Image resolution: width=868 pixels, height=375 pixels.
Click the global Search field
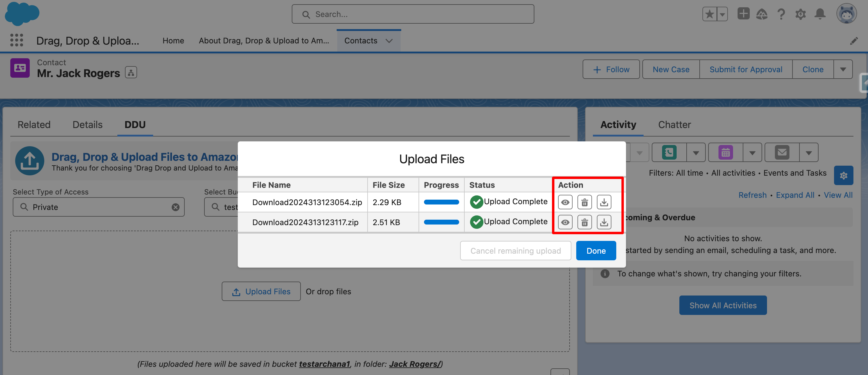point(413,14)
